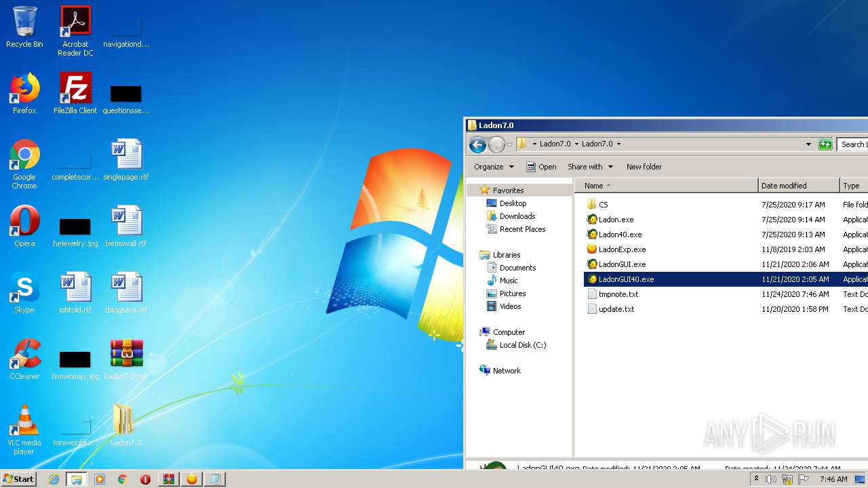Select Ladon.exe in file list
Image resolution: width=868 pixels, height=488 pixels.
616,220
